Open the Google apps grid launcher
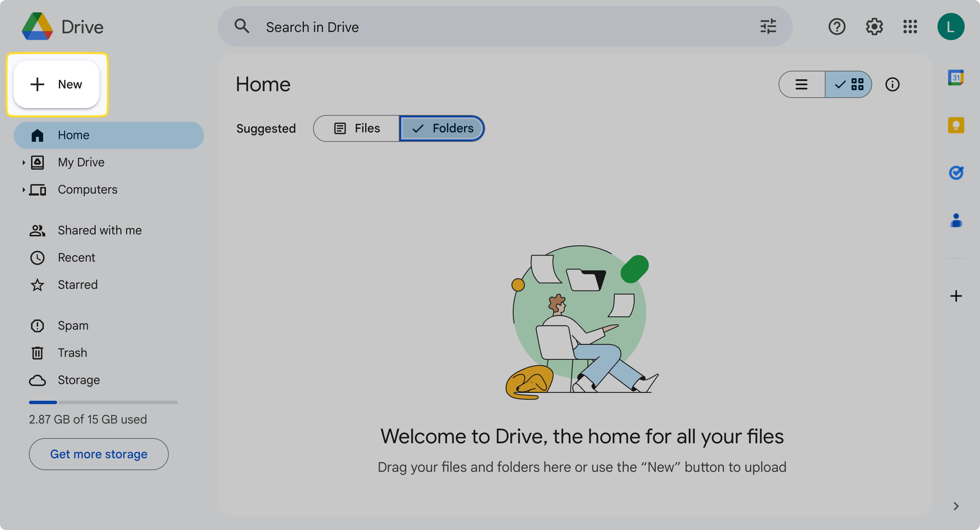980x530 pixels. point(910,27)
